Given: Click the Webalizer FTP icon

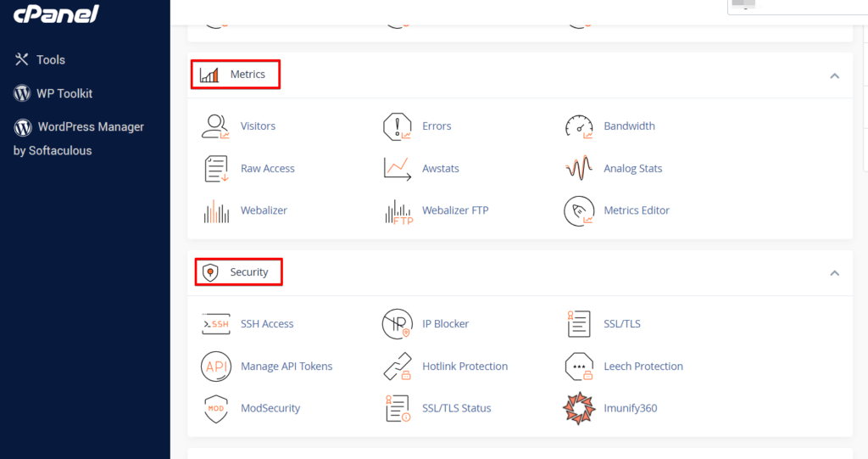Looking at the screenshot, I should pyautogui.click(x=398, y=212).
